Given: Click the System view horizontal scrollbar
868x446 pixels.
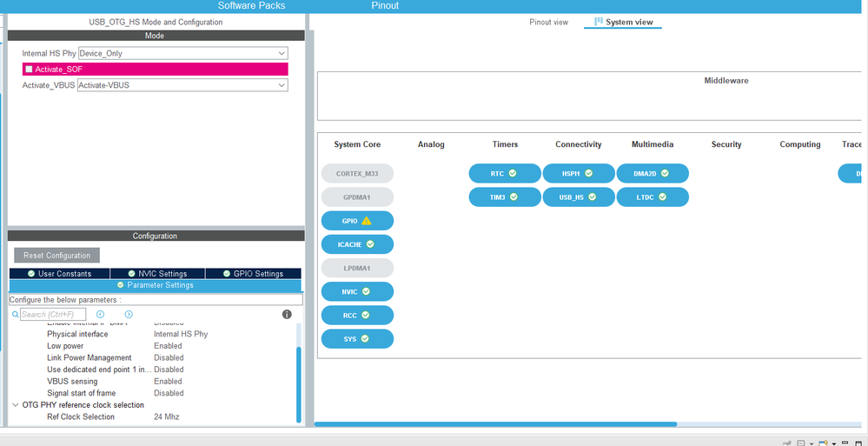Looking at the screenshot, I should [x=495, y=424].
